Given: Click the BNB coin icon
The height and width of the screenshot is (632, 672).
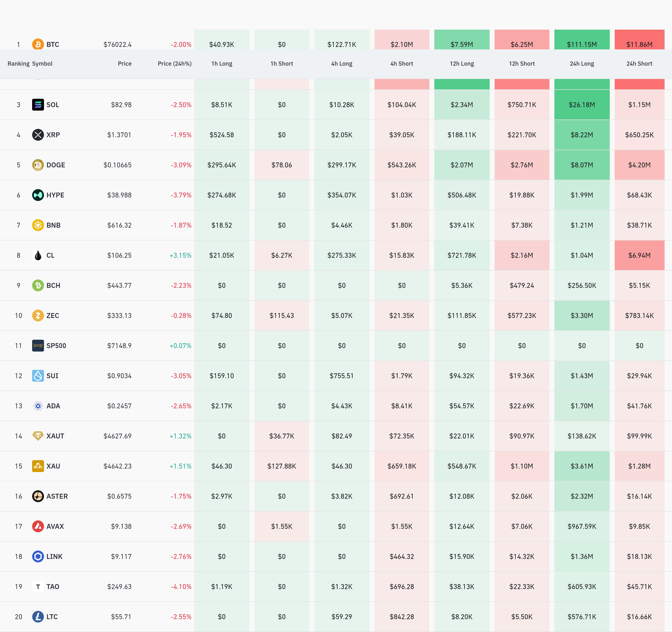Looking at the screenshot, I should [x=38, y=225].
